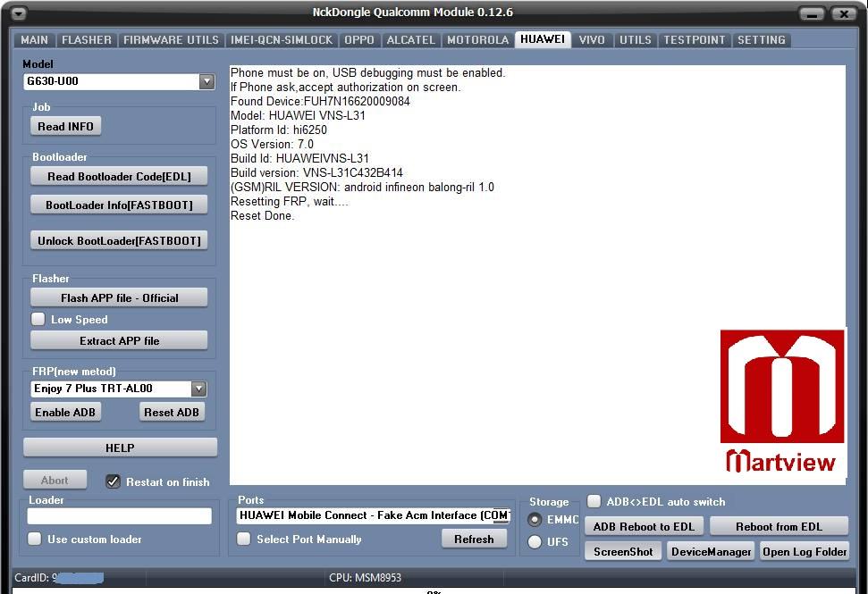
Task: Enable the Low Speed checkbox
Action: tap(38, 319)
